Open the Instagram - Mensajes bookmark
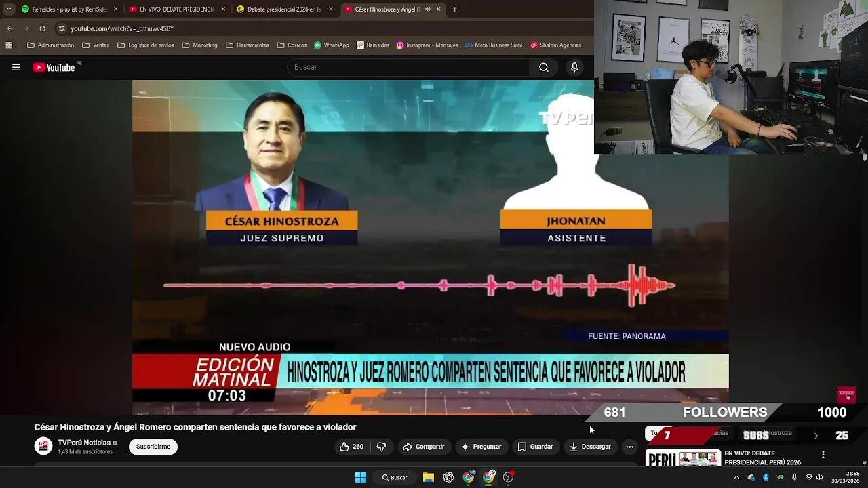 tap(427, 45)
